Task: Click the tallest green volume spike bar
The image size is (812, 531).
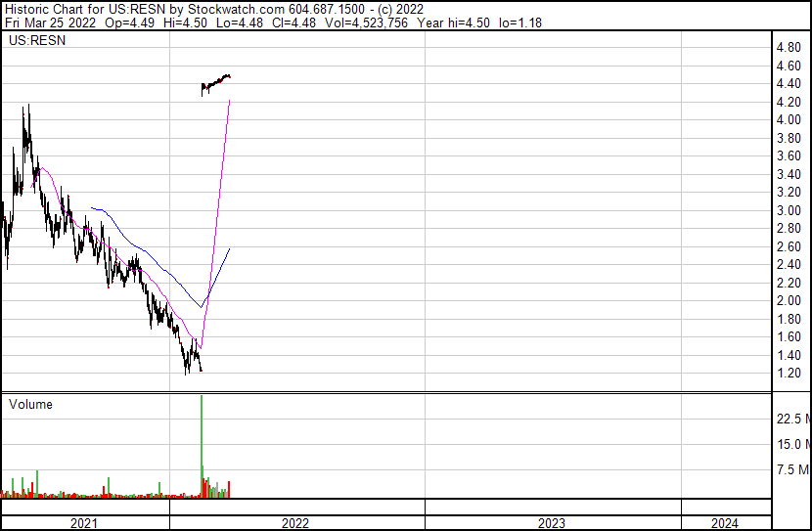Action: point(202,445)
